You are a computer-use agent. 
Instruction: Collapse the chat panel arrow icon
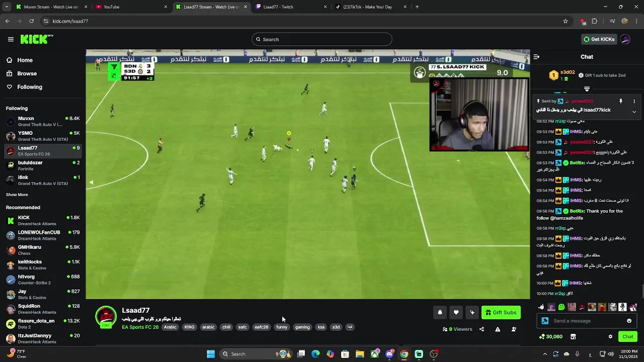point(536,57)
